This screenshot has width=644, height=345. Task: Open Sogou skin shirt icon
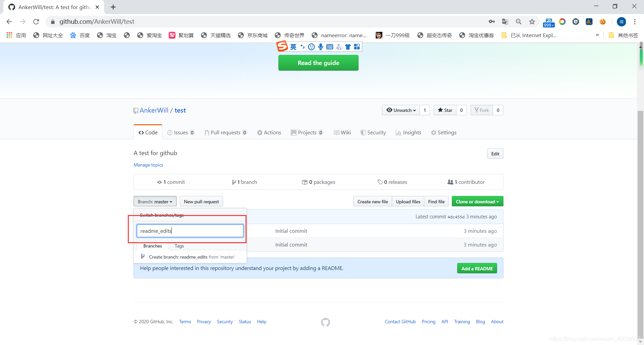tap(348, 47)
